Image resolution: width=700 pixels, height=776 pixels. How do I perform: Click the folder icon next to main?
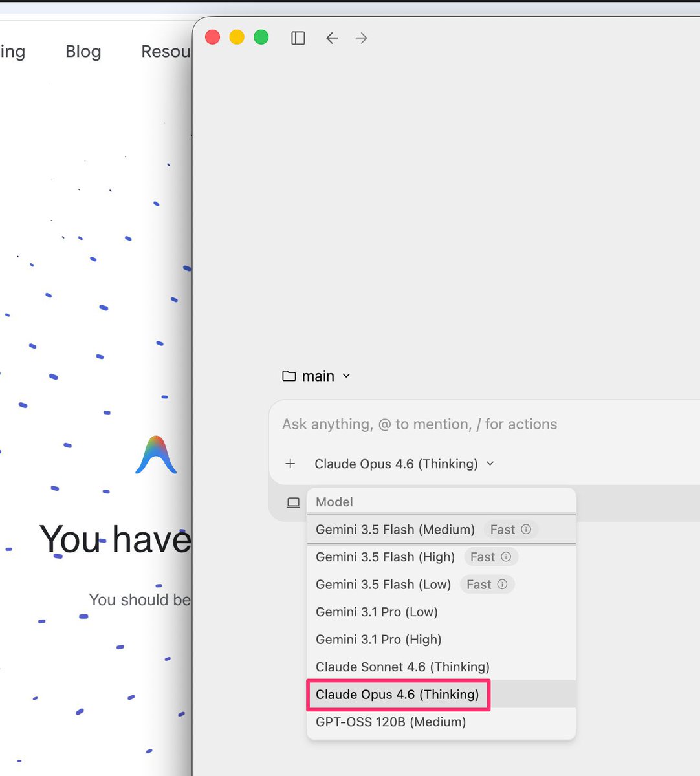[289, 376]
